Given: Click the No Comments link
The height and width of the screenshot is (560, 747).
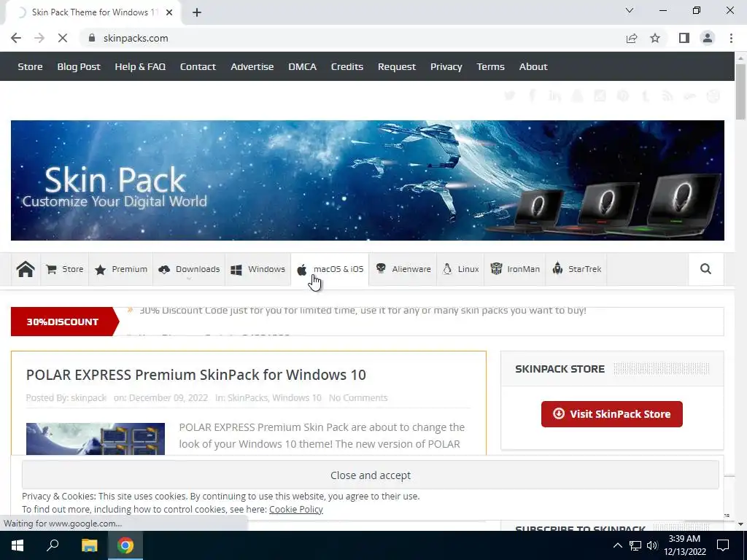Looking at the screenshot, I should coord(358,397).
